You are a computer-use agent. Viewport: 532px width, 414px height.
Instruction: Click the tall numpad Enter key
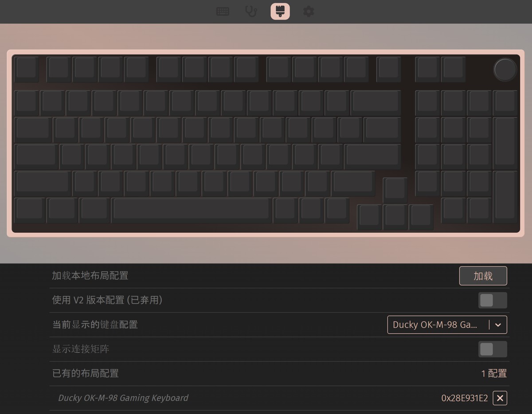tap(505, 196)
